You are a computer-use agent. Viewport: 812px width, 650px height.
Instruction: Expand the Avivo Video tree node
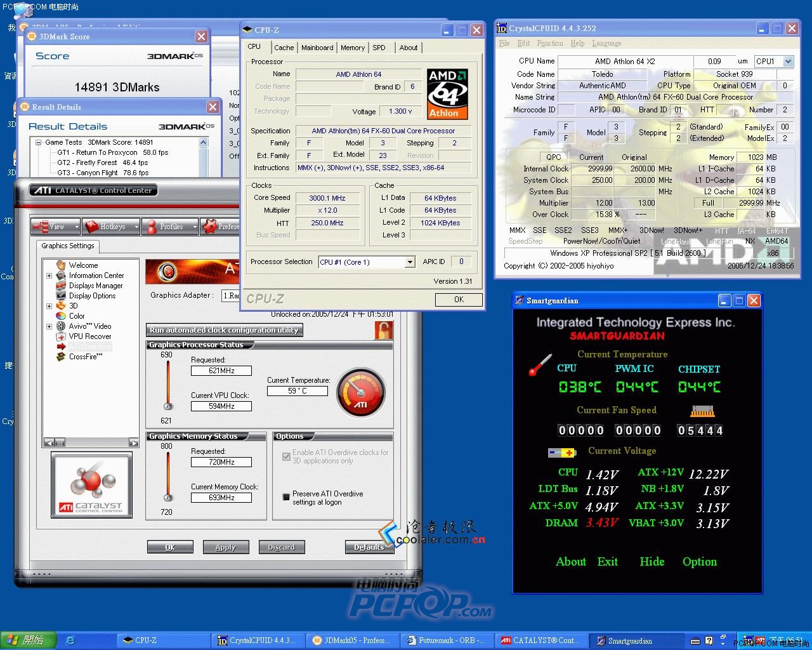(x=49, y=326)
